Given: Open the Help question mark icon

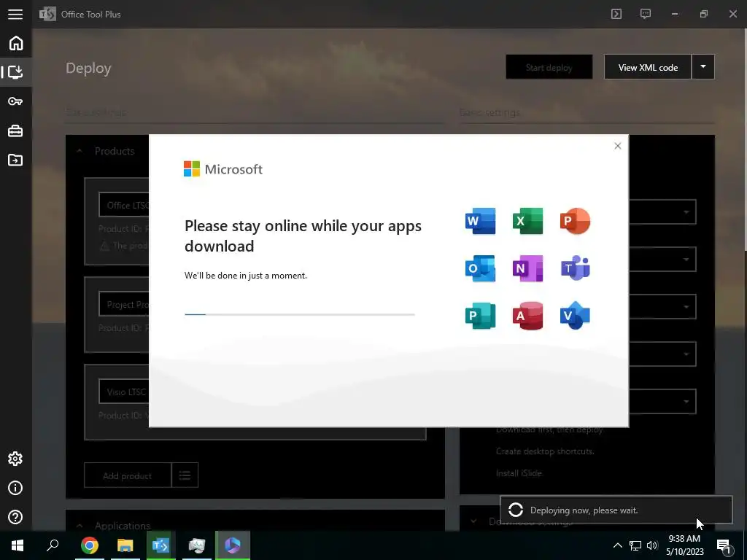Looking at the screenshot, I should click(15, 517).
